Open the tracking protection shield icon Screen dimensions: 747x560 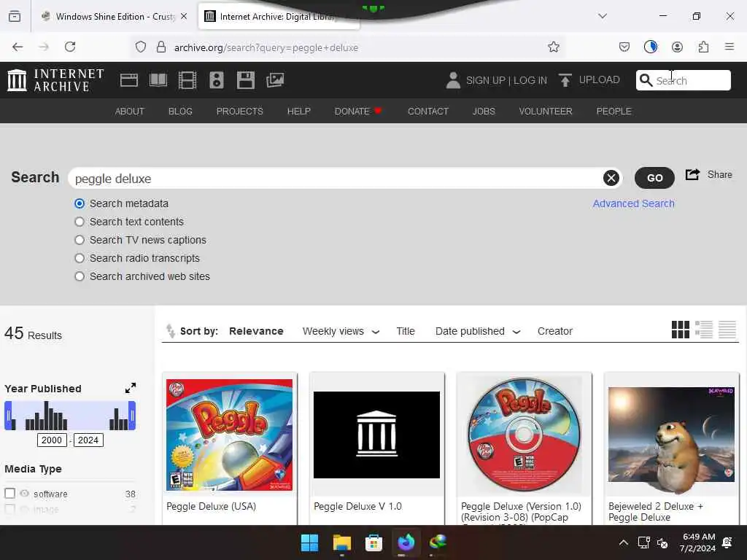[x=141, y=47]
